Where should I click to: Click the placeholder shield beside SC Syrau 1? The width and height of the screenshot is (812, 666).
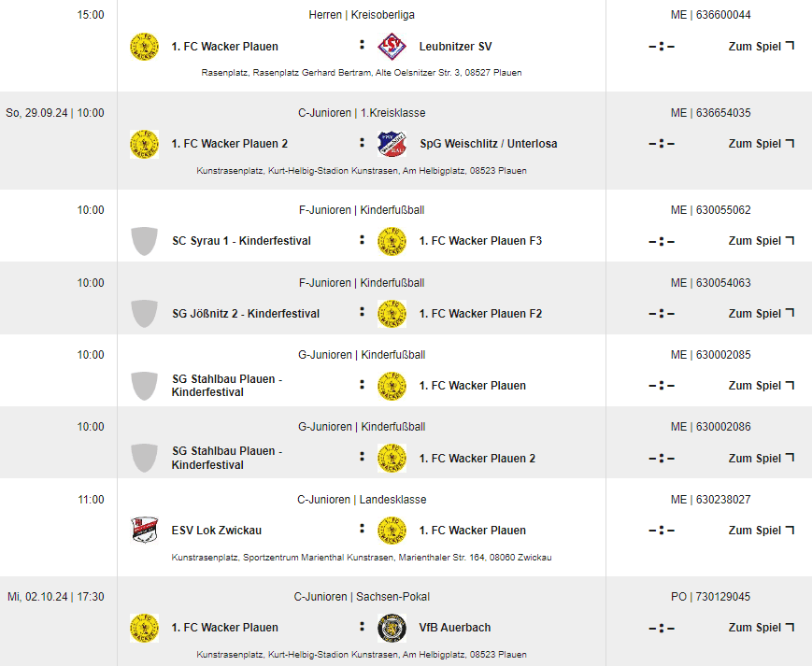pos(144,241)
